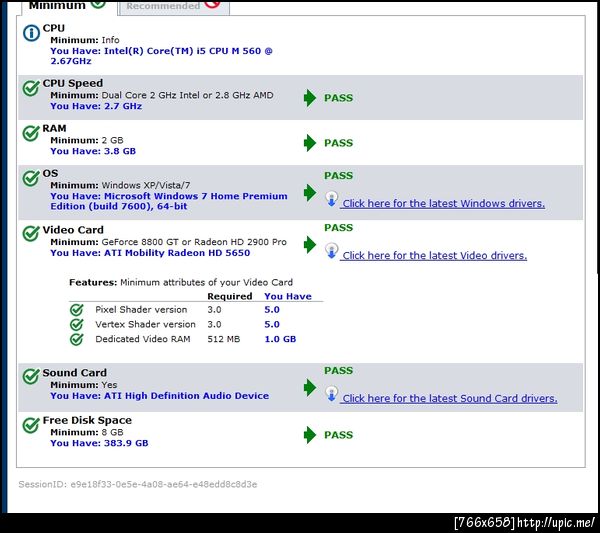
Task: Click the download icon beside Windows drivers link
Action: coord(331,199)
